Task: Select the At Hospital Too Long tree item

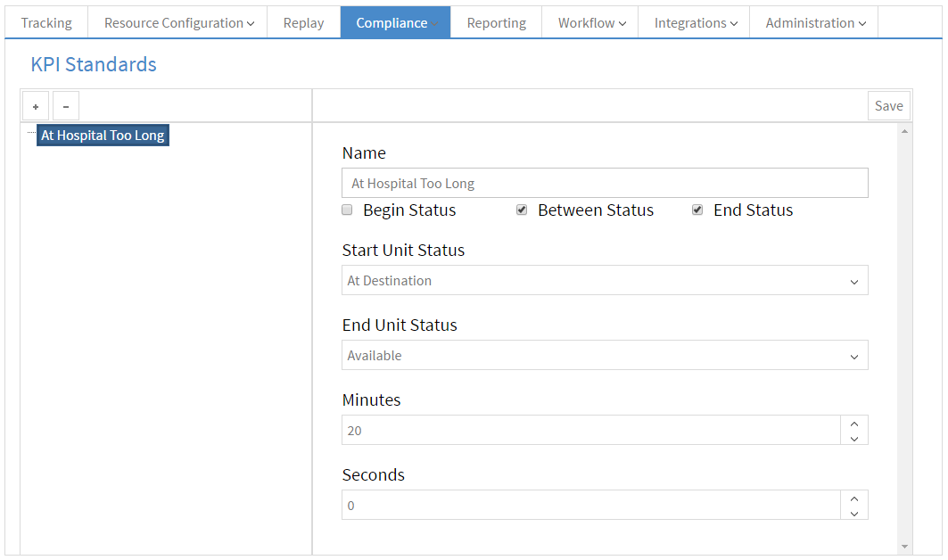Action: pos(103,135)
